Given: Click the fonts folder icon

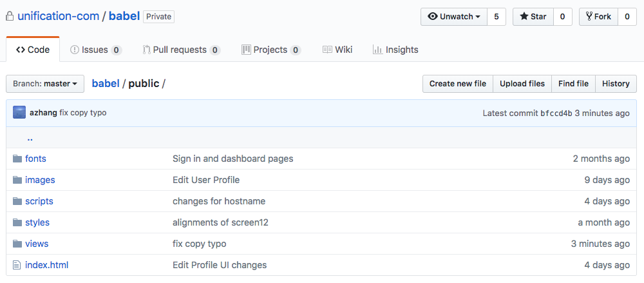Looking at the screenshot, I should coord(17,159).
